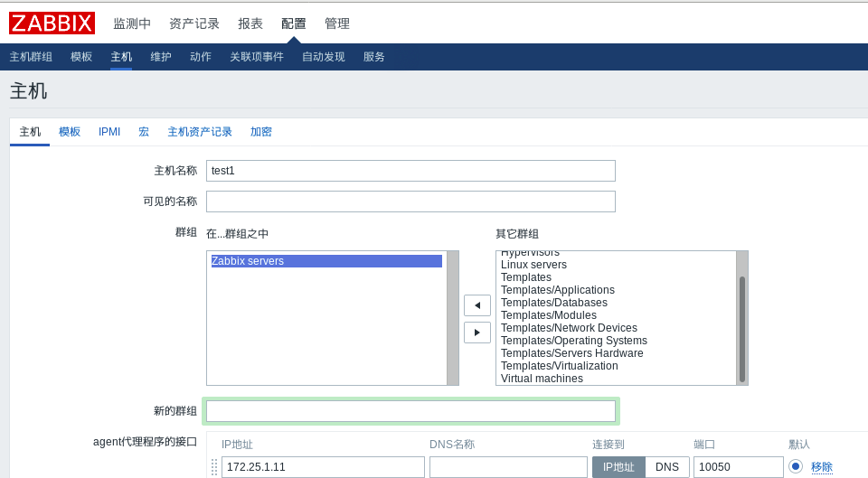This screenshot has height=478, width=868.
Task: Focus the 可见的名称 input field
Action: click(410, 202)
